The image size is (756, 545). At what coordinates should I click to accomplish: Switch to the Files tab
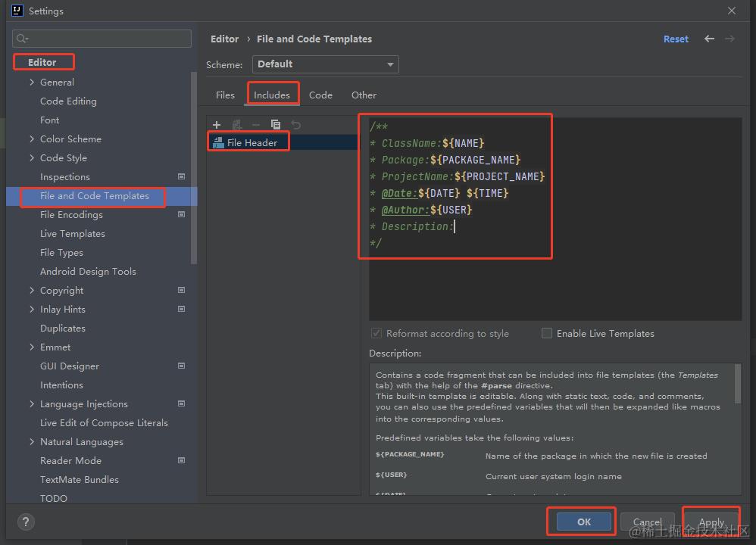[x=225, y=95]
